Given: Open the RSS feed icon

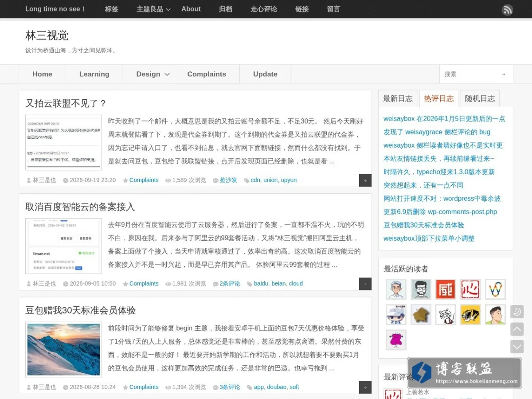Looking at the screenshot, I should click(x=507, y=10).
